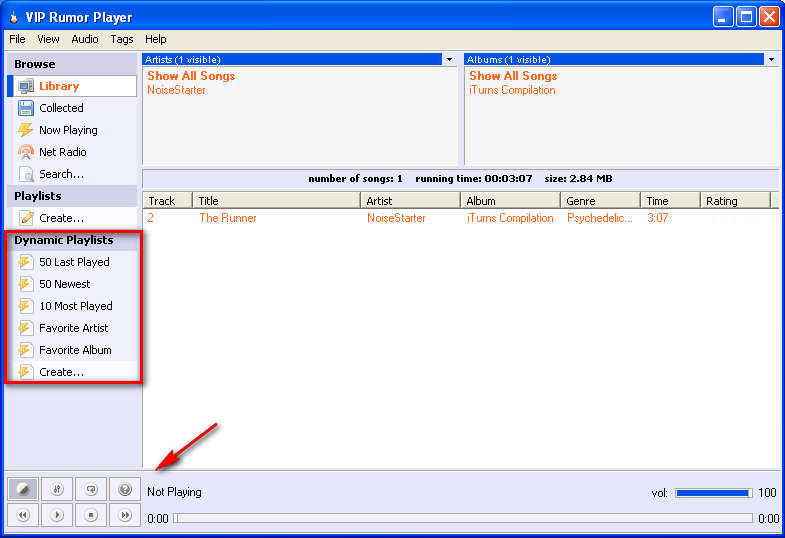The height and width of the screenshot is (538, 785).
Task: Skip to the previous track
Action: click(23, 515)
